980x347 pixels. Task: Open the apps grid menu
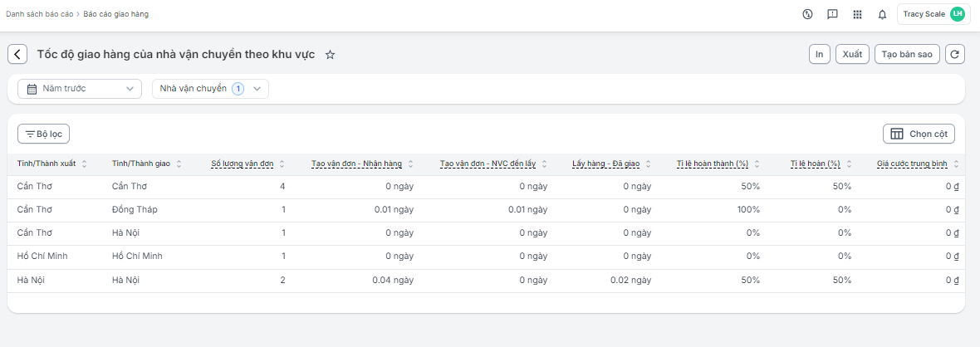point(857,14)
